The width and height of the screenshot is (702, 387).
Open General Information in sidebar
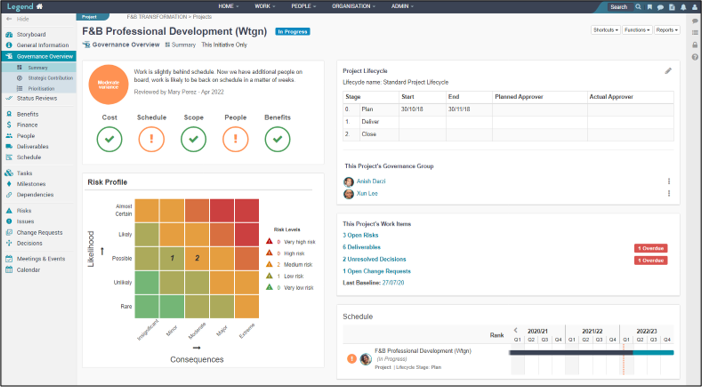(43, 45)
